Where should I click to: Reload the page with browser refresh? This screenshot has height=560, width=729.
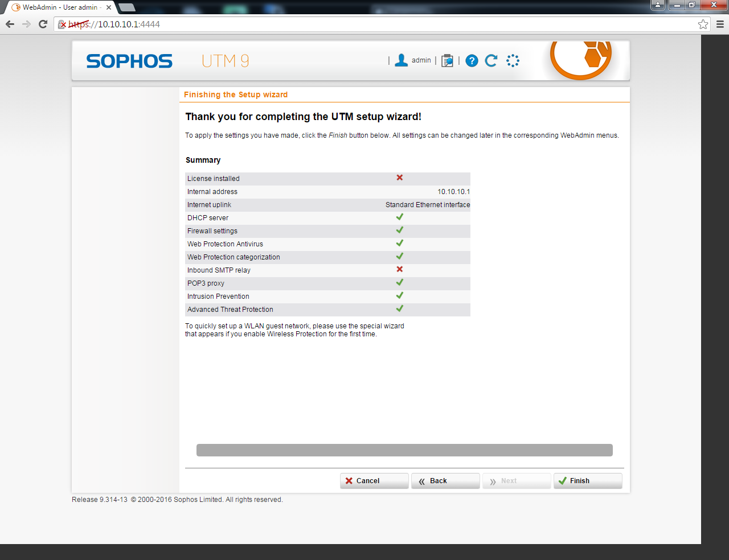click(x=43, y=24)
